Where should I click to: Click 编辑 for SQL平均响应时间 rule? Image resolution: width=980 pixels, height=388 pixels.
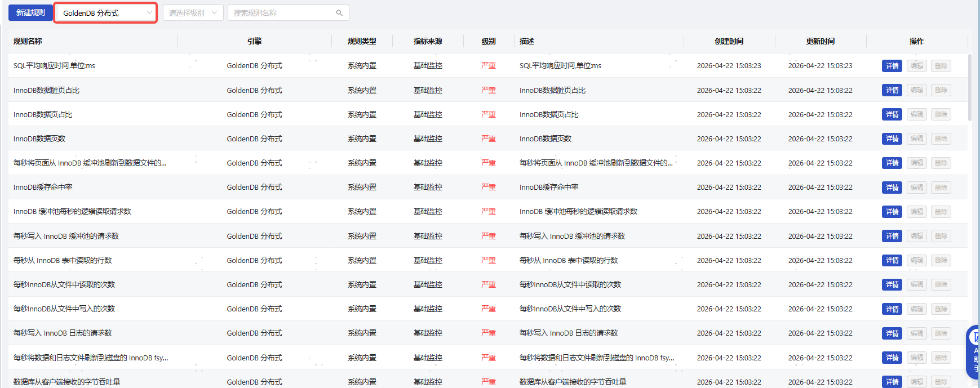(x=917, y=66)
